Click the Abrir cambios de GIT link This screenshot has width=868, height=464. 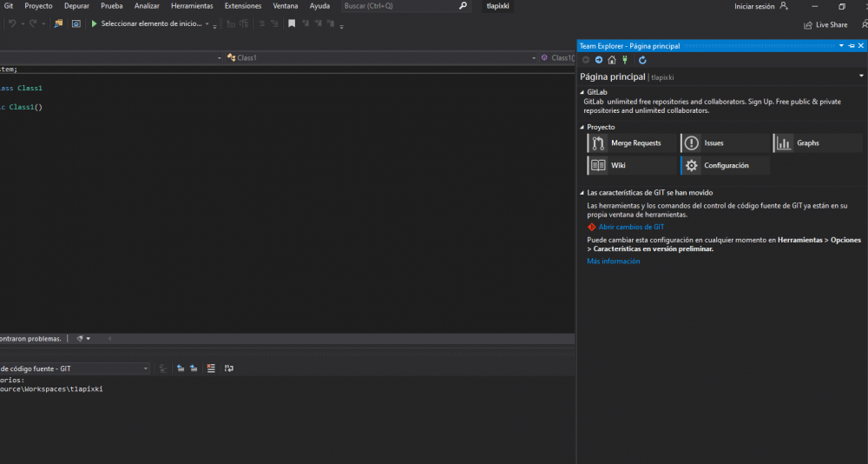(x=631, y=227)
